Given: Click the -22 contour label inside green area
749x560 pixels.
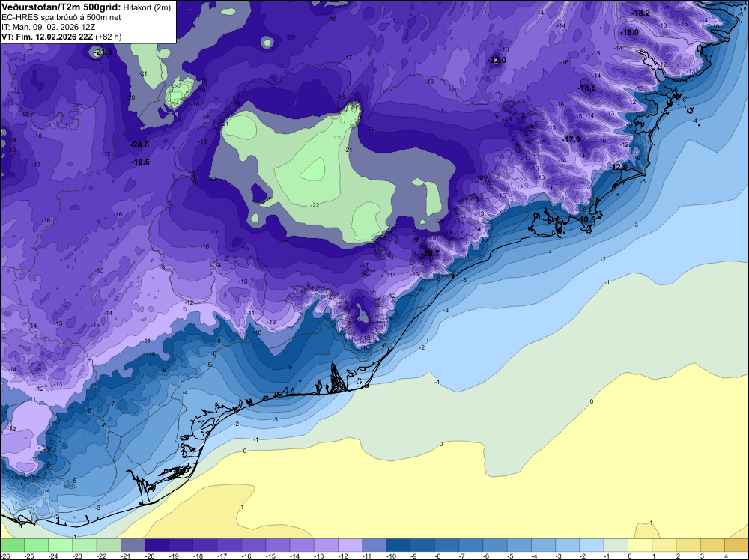Looking at the screenshot, I should (315, 205).
